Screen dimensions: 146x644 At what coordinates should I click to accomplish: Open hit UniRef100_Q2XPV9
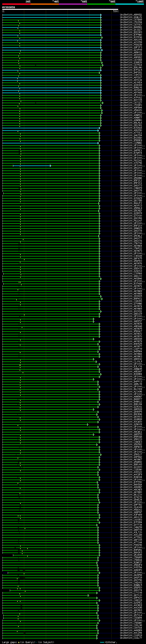click(131, 50)
